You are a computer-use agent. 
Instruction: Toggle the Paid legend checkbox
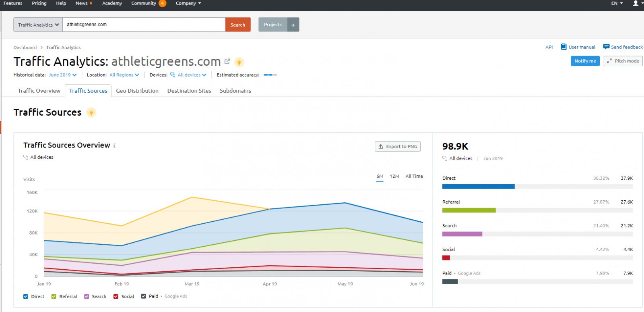pos(143,296)
